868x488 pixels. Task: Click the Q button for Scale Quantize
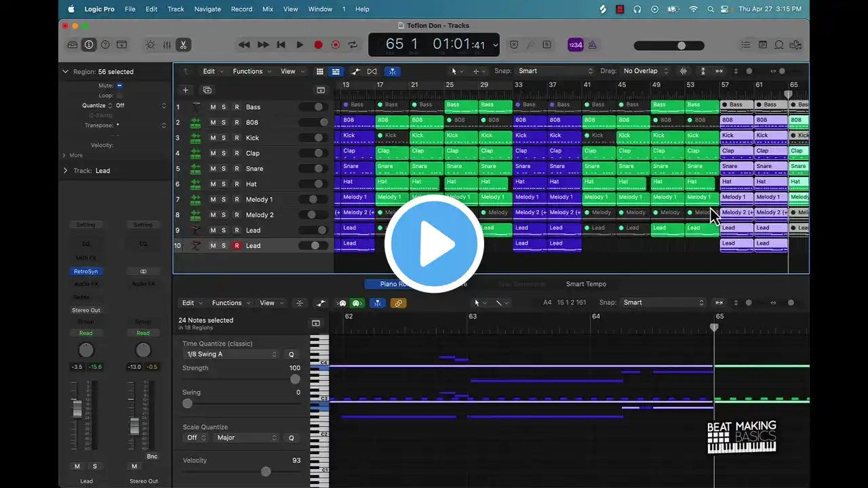[292, 438]
